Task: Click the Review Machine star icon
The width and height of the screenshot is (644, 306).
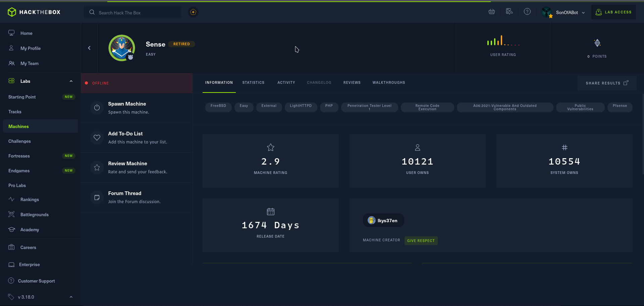Action: coord(97,167)
